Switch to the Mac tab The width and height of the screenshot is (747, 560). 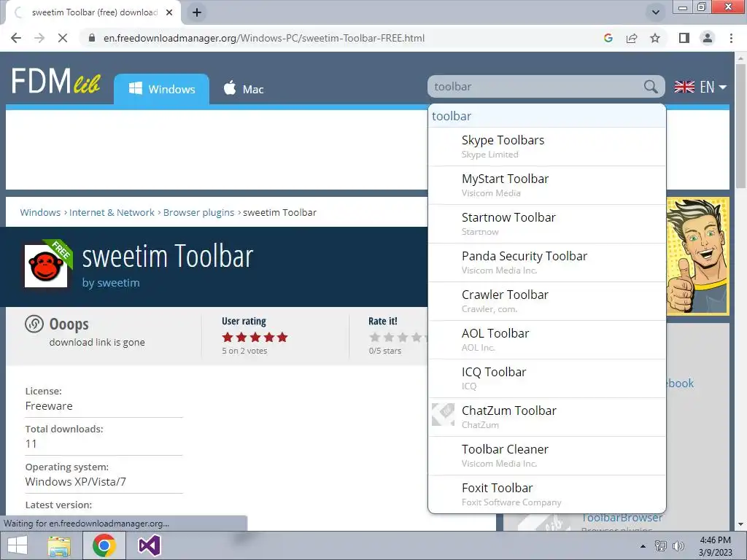pyautogui.click(x=244, y=89)
